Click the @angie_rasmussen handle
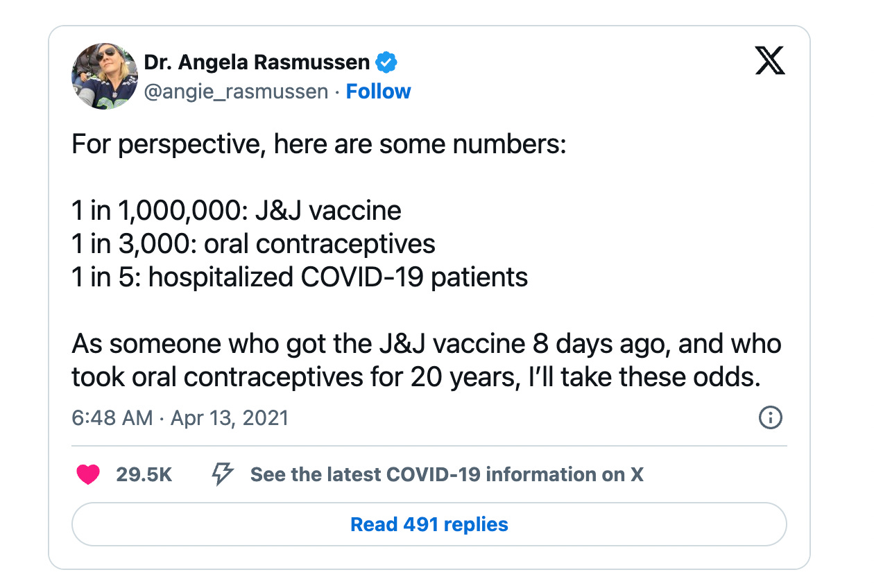This screenshot has width=874, height=588. click(236, 92)
